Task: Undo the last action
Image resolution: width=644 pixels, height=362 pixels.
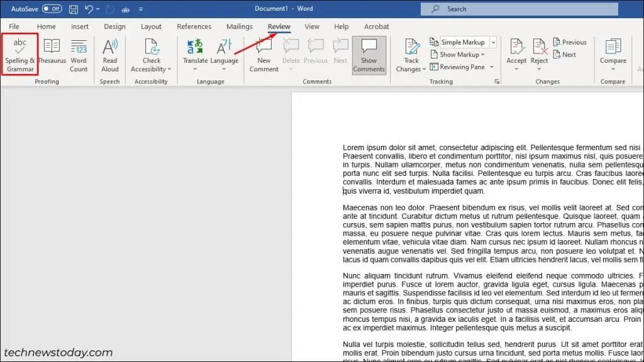Action: 89,9
